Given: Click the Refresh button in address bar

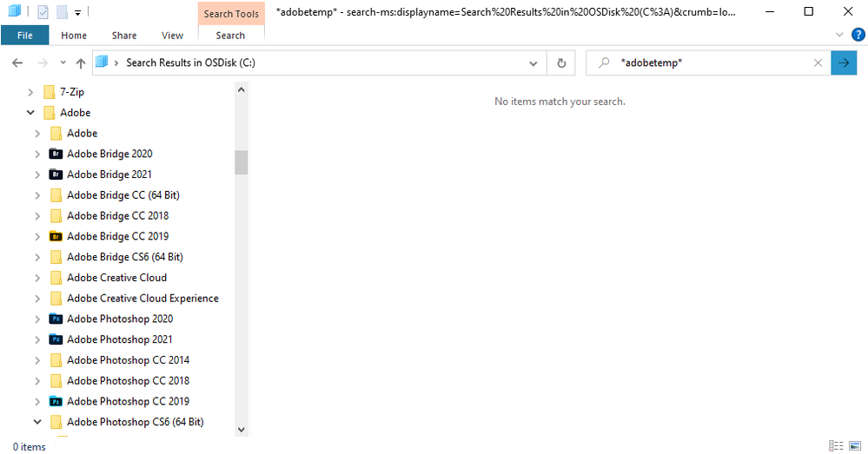Looking at the screenshot, I should 561,63.
